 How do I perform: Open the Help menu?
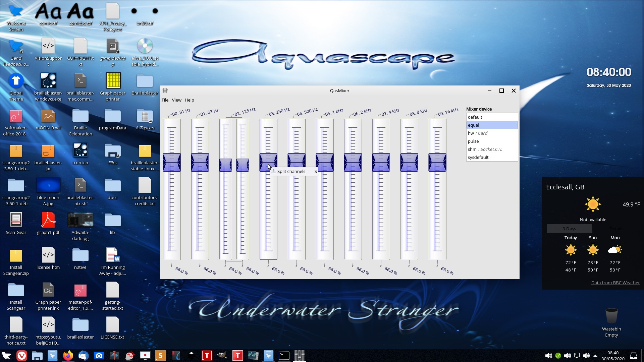[189, 100]
